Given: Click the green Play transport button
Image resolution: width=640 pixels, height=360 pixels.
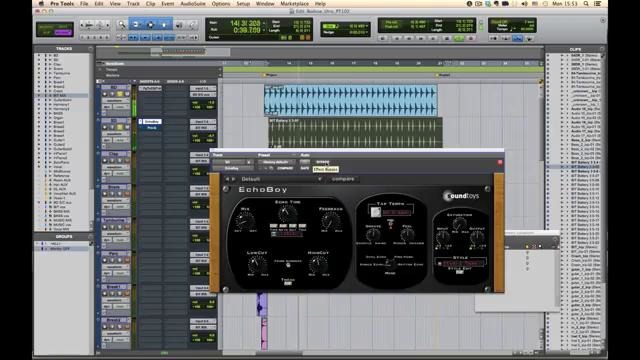Looking at the screenshot, I should click(459, 38).
